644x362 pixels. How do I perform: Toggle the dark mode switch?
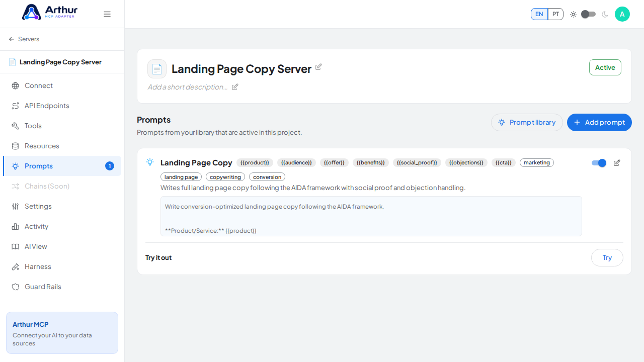click(588, 14)
